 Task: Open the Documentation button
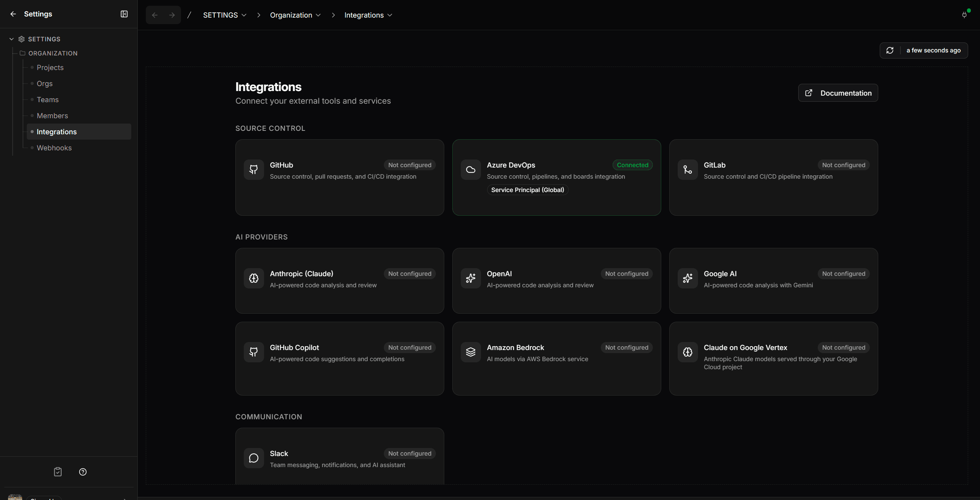(x=838, y=93)
